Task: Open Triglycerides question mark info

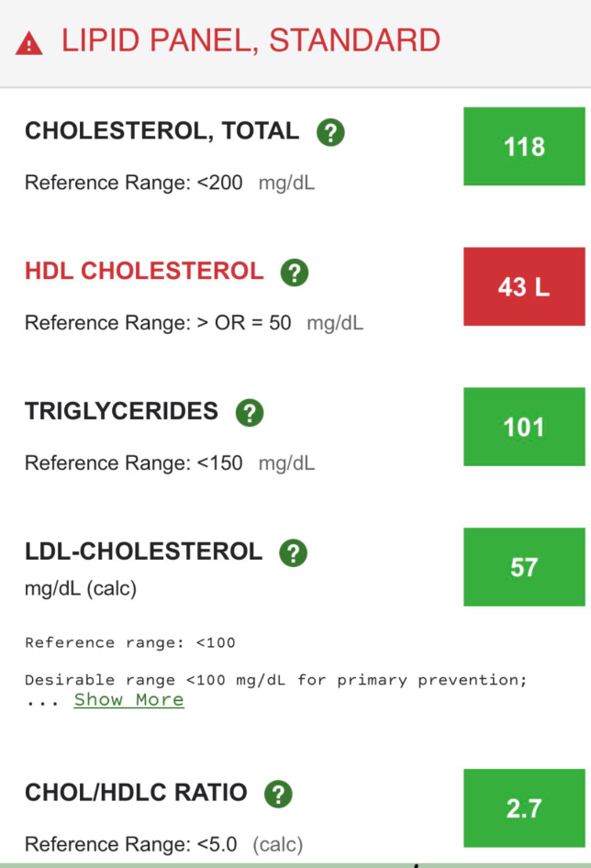Action: (x=250, y=412)
